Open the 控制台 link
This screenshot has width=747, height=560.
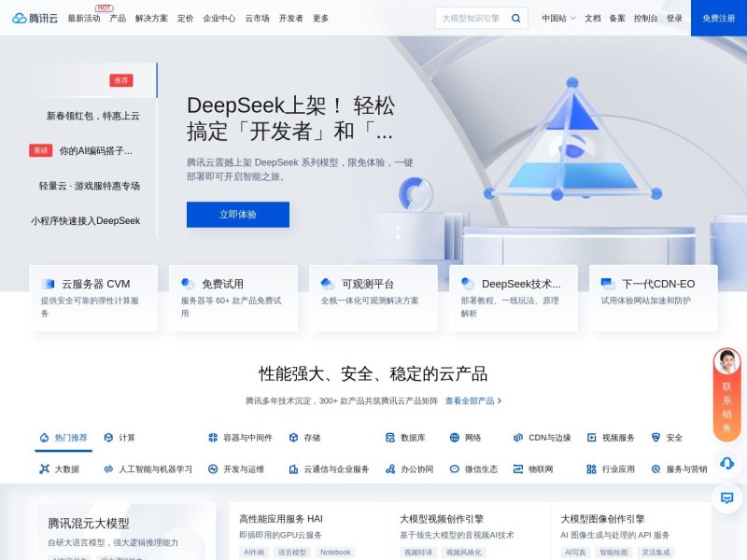(645, 18)
